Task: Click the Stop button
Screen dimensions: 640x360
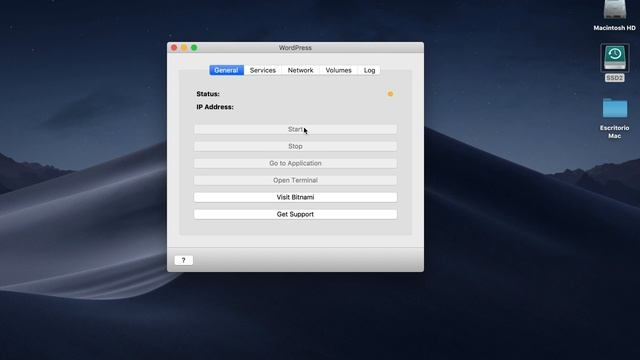Action: (295, 146)
